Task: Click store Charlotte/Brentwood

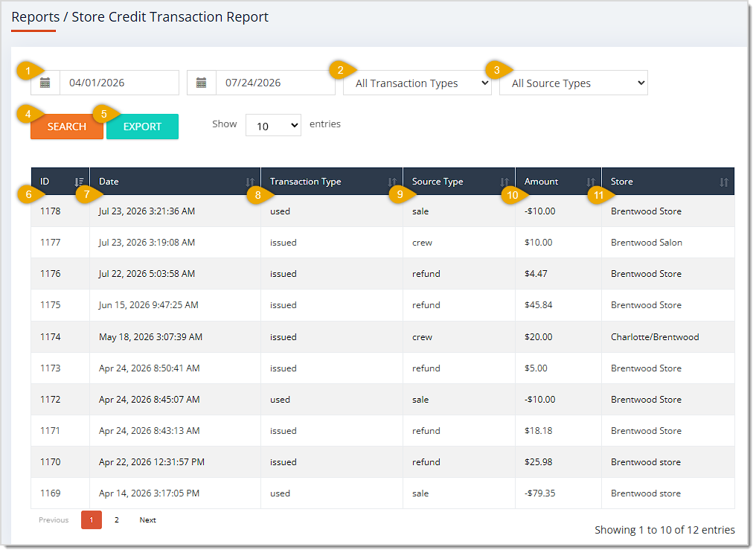Action: pos(655,337)
